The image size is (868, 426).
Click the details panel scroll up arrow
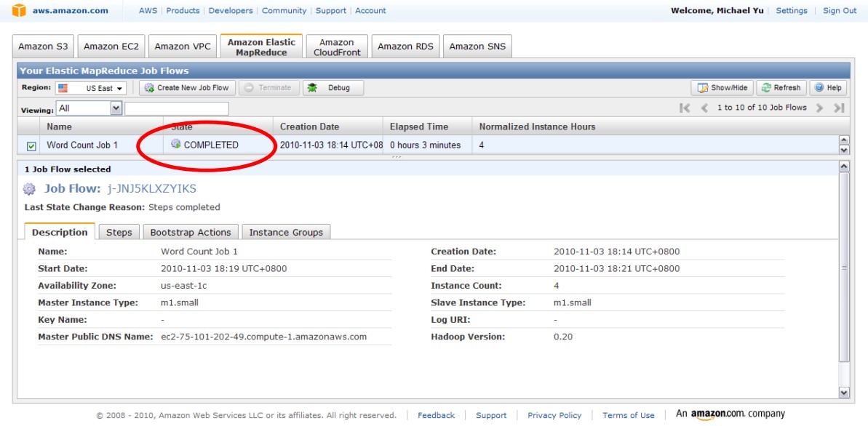pyautogui.click(x=844, y=166)
